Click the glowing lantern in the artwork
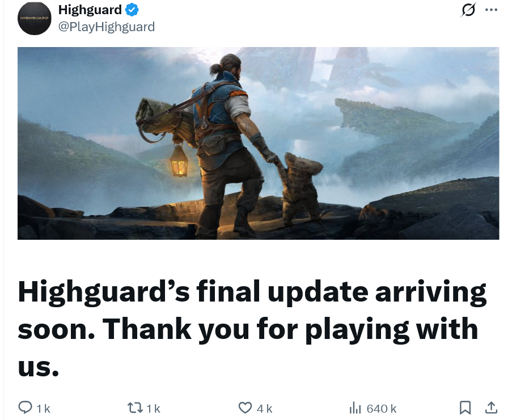The image size is (512, 420). point(179,161)
